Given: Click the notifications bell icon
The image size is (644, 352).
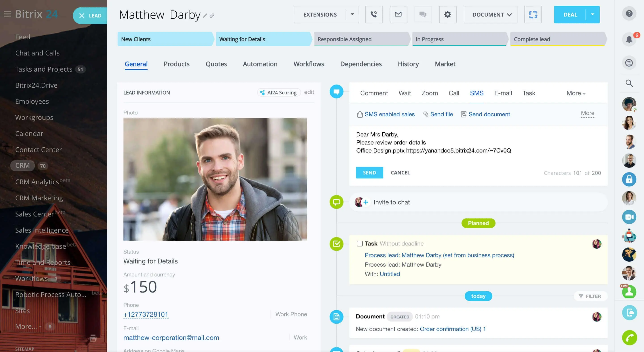Looking at the screenshot, I should tap(629, 39).
